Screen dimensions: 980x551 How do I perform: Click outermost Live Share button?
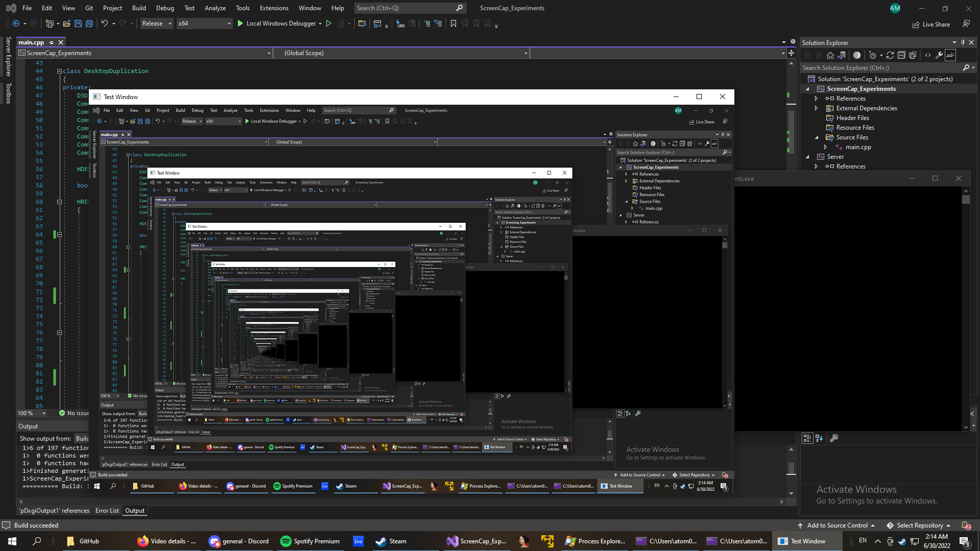click(931, 24)
